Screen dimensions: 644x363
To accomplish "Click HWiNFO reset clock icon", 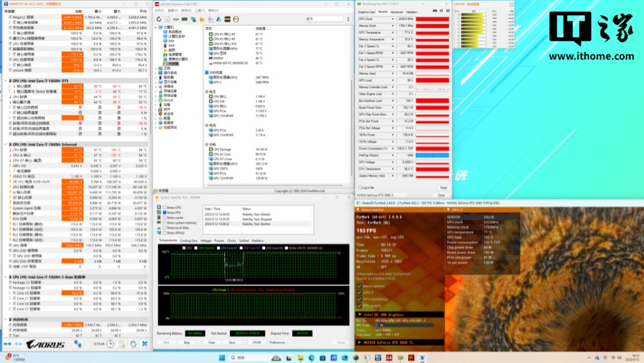I will 110,344.
